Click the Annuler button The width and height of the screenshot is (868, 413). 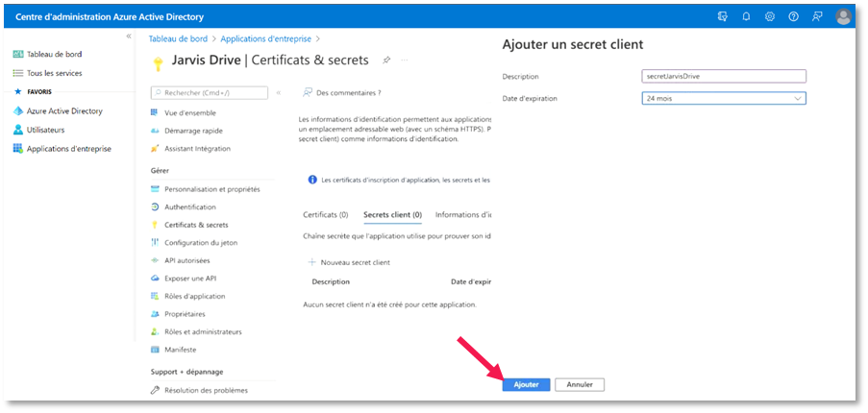click(580, 385)
